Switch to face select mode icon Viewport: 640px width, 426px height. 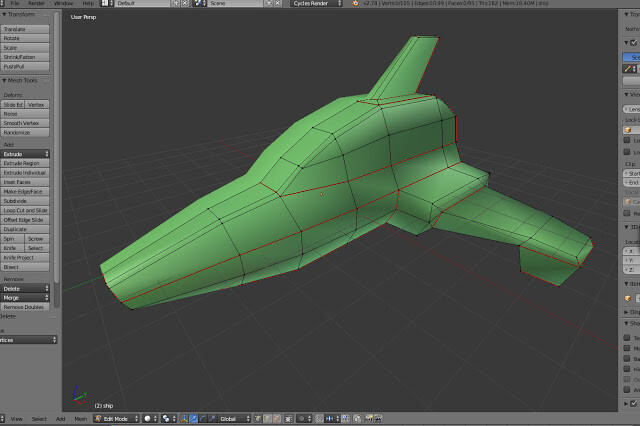point(277,419)
